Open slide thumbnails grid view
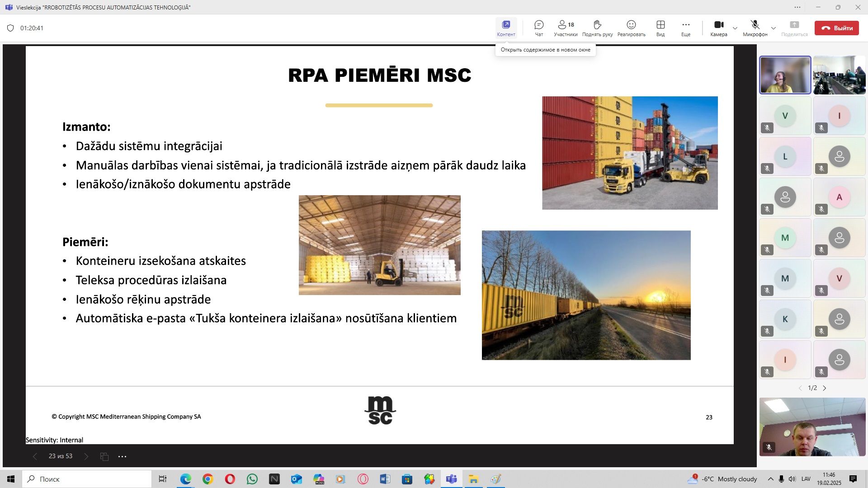Image resolution: width=868 pixels, height=488 pixels. tap(104, 456)
